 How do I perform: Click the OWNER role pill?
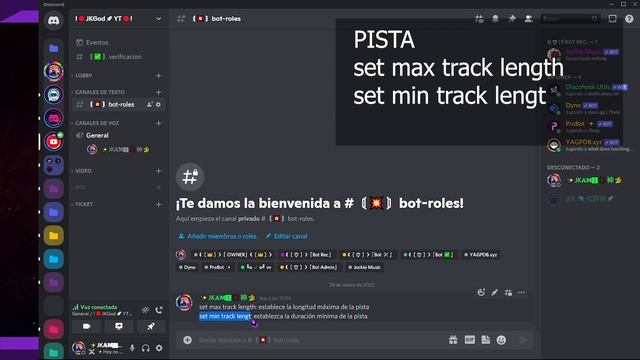pyautogui.click(x=233, y=255)
